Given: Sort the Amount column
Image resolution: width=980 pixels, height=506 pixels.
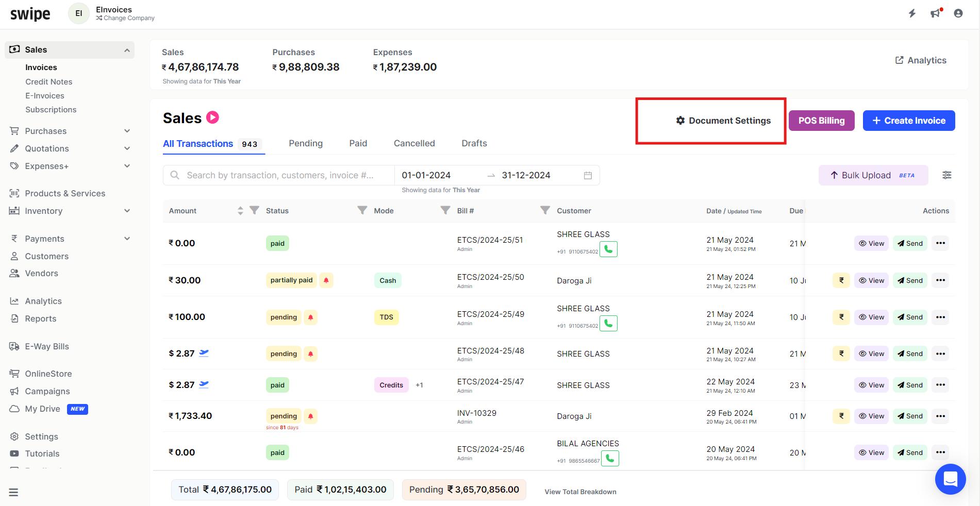Looking at the screenshot, I should [240, 211].
